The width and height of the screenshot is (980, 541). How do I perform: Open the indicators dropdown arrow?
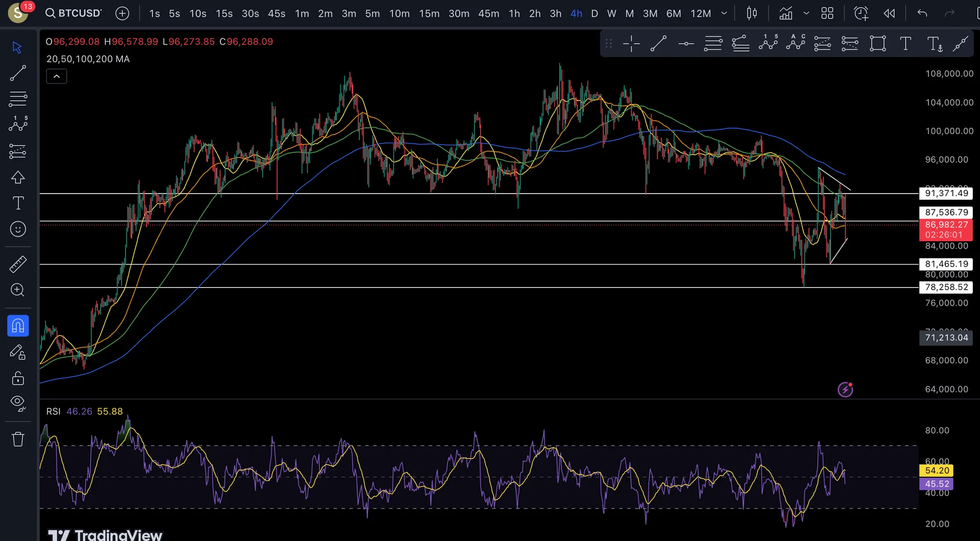coord(806,14)
